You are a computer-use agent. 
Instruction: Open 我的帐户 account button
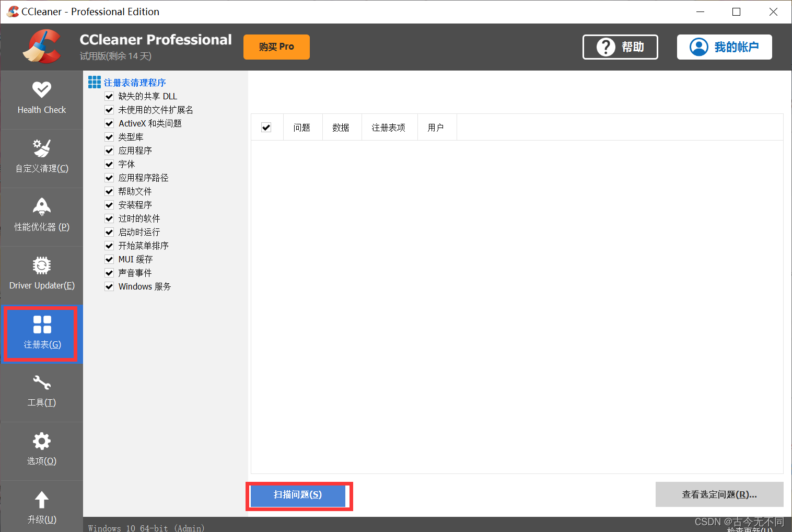tap(725, 47)
